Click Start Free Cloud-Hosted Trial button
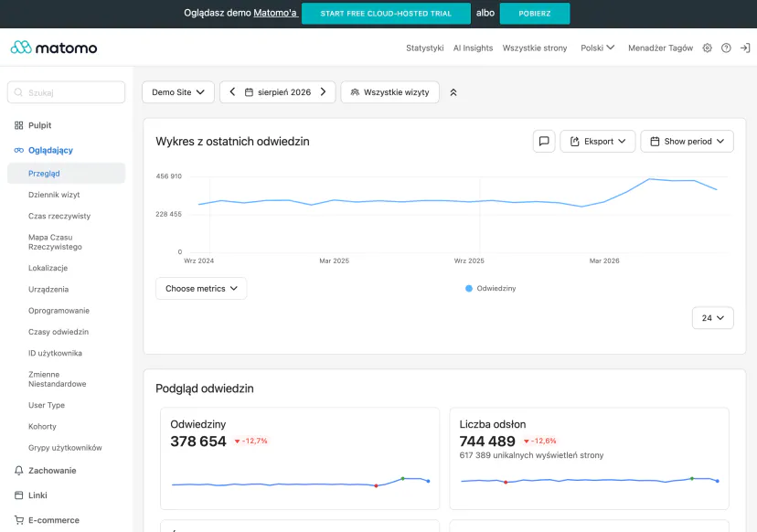Viewport: 757px width, 532px height. (386, 13)
